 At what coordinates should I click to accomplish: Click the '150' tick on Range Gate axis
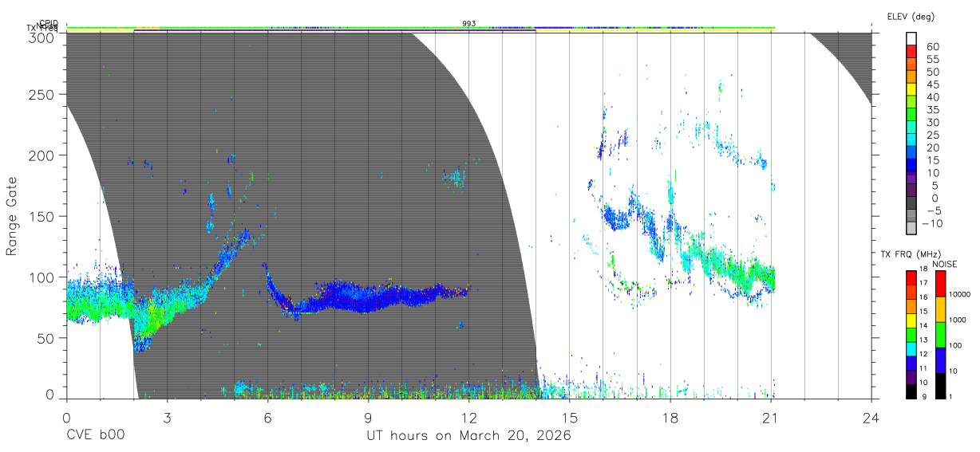41,216
